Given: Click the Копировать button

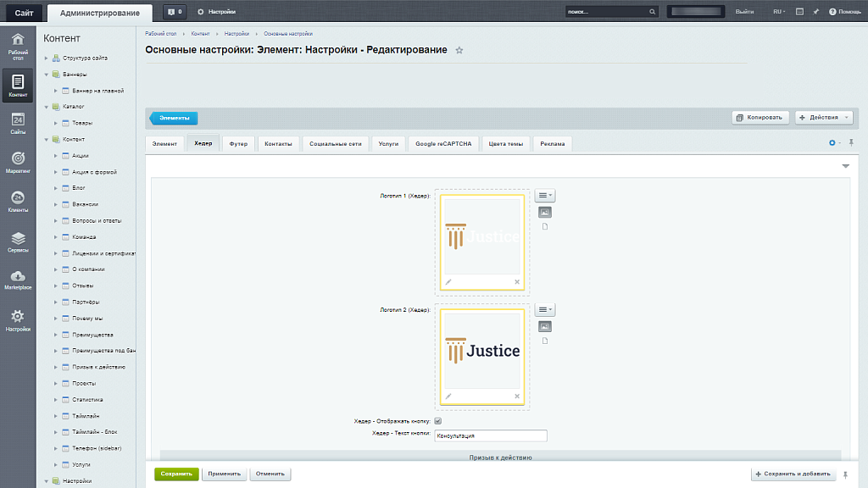Looking at the screenshot, I should point(761,118).
